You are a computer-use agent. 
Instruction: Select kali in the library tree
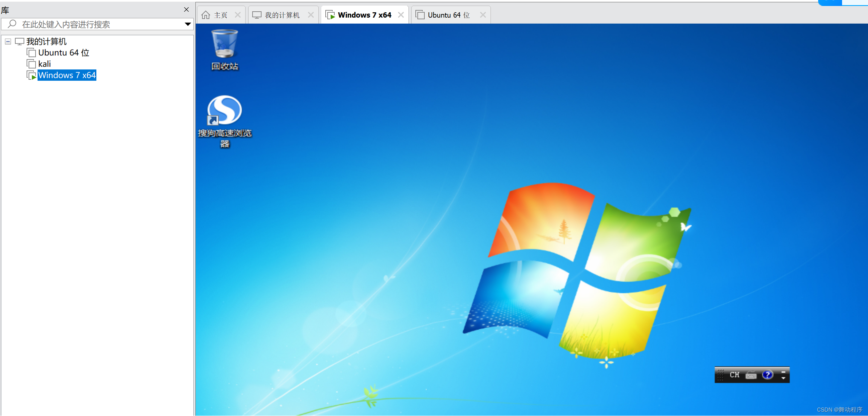click(x=44, y=64)
